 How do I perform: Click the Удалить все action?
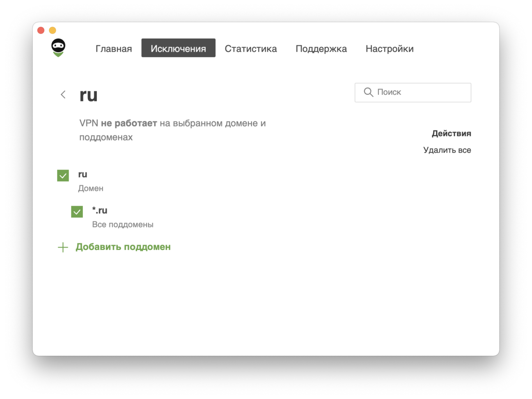(447, 150)
